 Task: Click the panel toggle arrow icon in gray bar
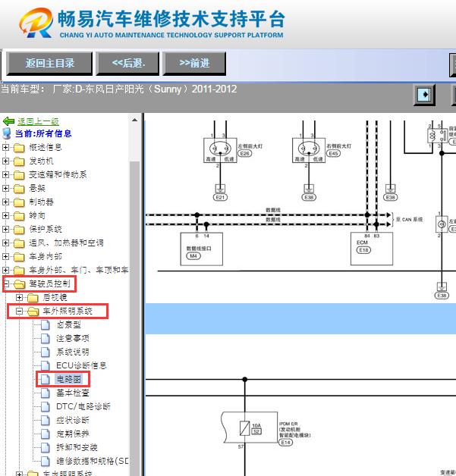coord(424,95)
